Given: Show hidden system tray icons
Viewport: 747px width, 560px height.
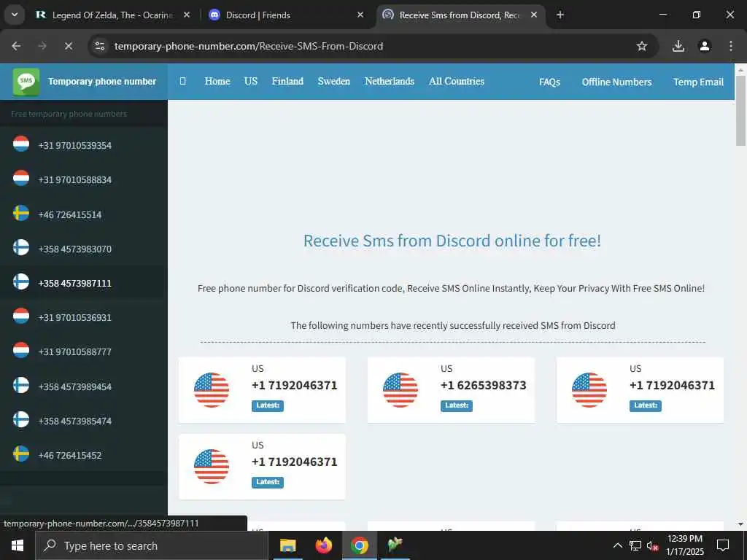Looking at the screenshot, I should [x=617, y=545].
